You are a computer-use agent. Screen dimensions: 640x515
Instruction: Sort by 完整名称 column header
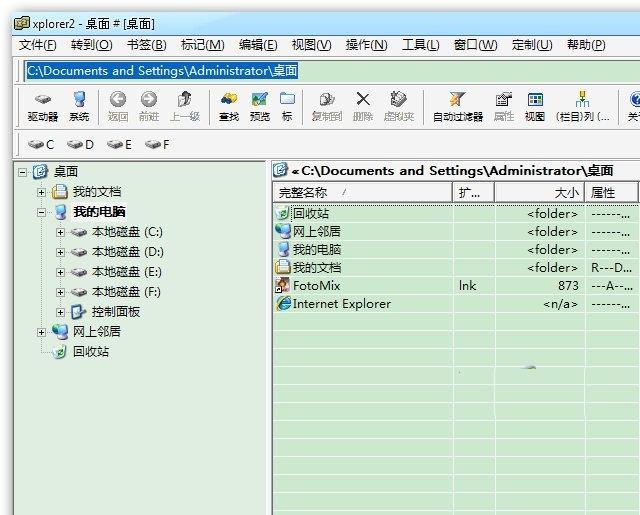coord(361,192)
